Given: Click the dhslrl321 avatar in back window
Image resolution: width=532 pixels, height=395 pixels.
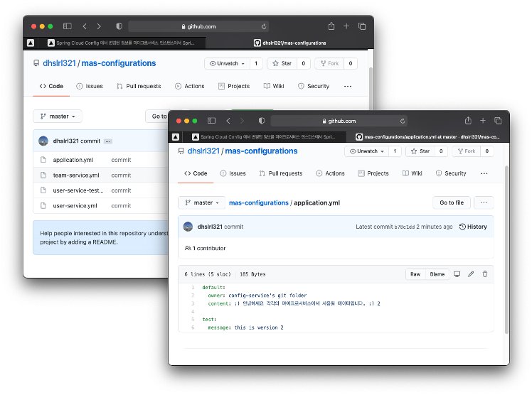Looking at the screenshot, I should pos(43,141).
